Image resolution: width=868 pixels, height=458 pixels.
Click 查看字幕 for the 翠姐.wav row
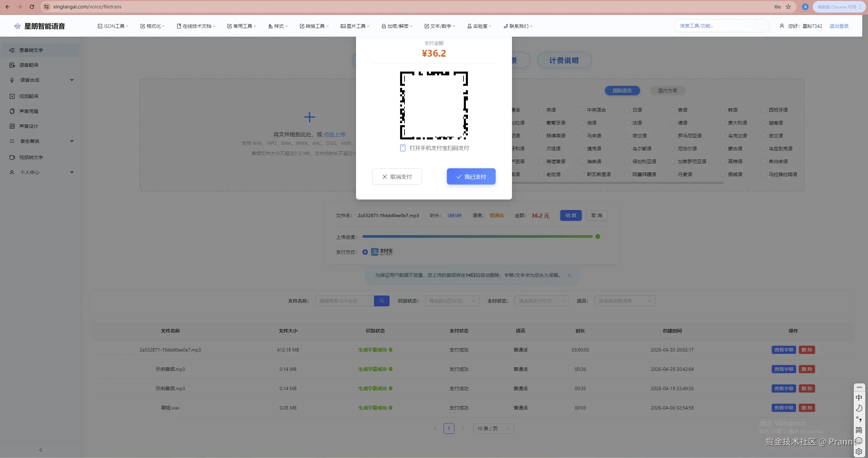click(784, 408)
